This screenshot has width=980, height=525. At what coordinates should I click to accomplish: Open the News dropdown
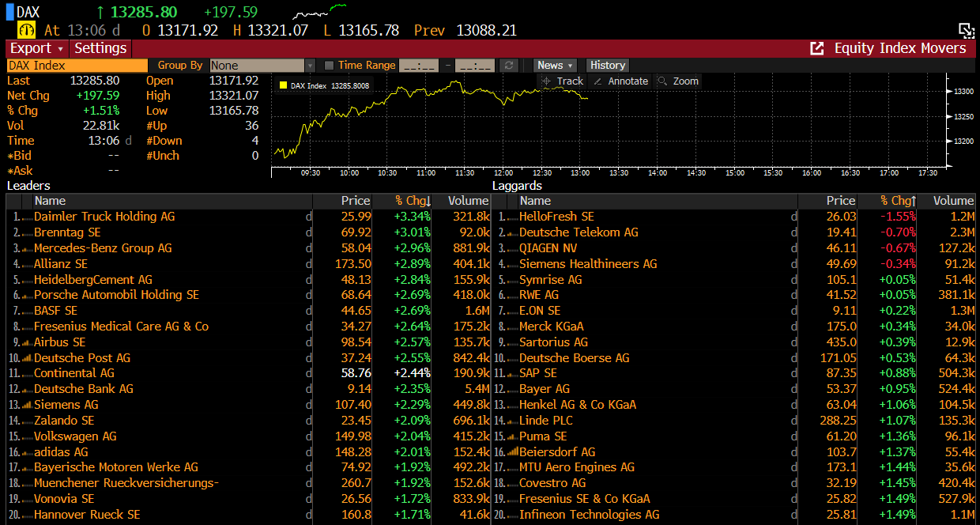click(x=555, y=66)
